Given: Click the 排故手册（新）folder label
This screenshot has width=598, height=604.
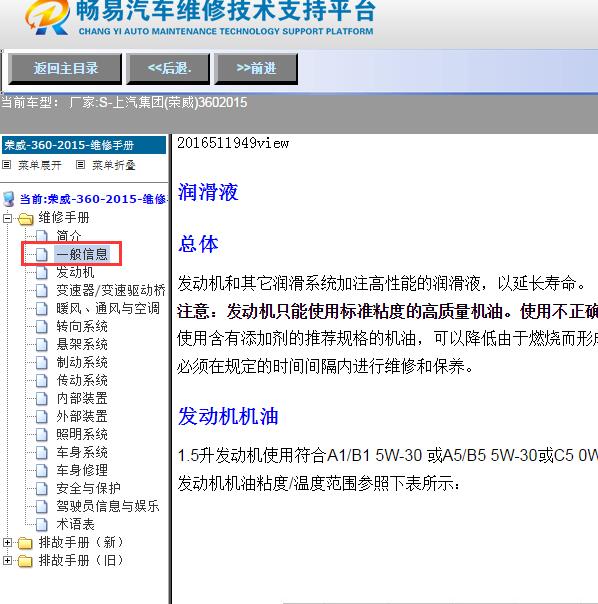Looking at the screenshot, I should [x=81, y=542].
